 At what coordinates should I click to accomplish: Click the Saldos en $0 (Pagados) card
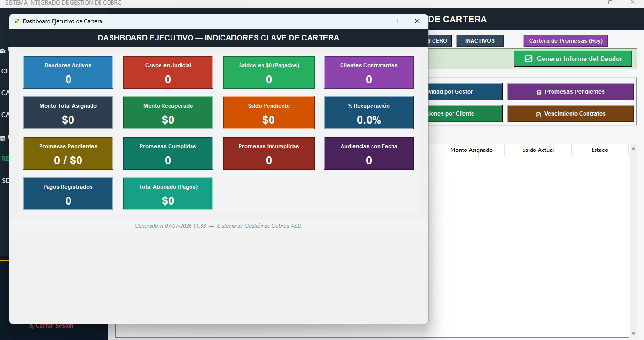pos(269,72)
